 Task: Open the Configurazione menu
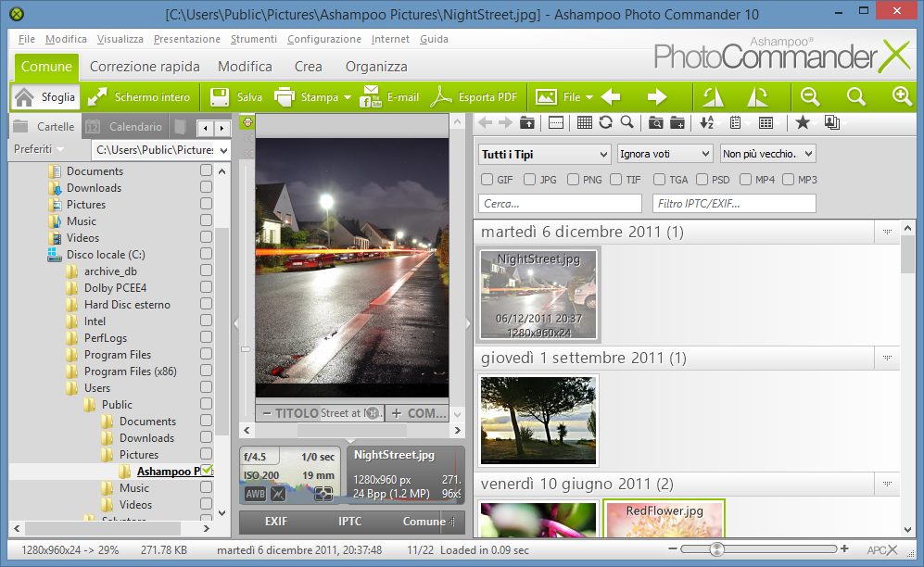coord(324,39)
